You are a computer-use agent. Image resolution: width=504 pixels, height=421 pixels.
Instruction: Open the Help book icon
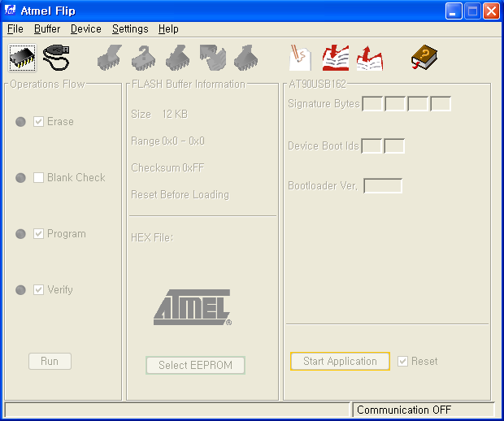424,58
